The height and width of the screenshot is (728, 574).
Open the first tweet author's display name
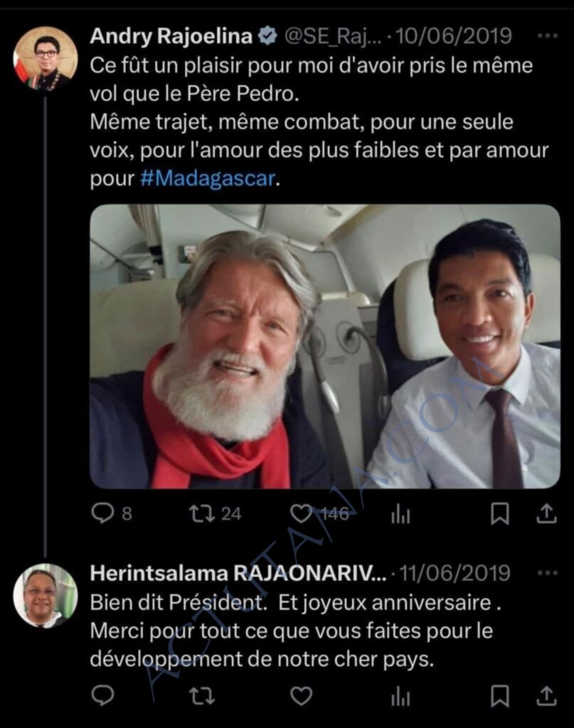(x=171, y=36)
